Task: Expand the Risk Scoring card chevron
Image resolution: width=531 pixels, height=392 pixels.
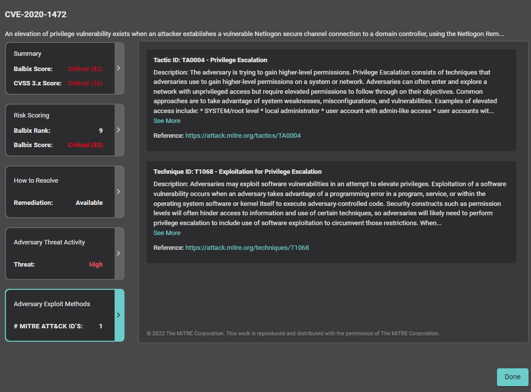Action: tap(119, 130)
